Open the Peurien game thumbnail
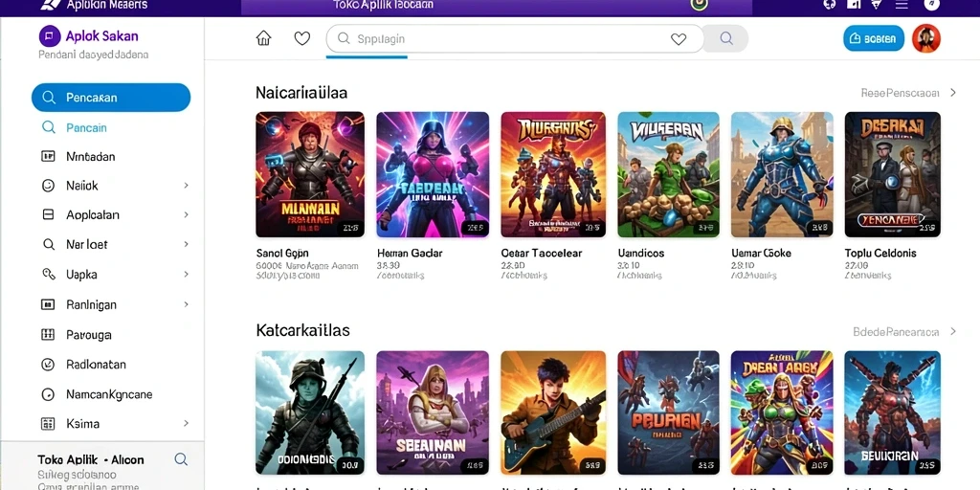The image size is (980, 490). [668, 412]
